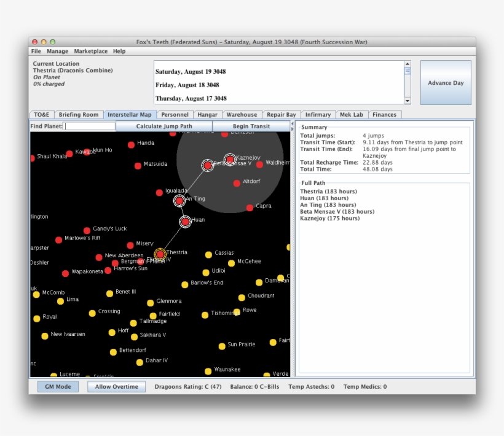Click the Begin Transit button

(251, 127)
